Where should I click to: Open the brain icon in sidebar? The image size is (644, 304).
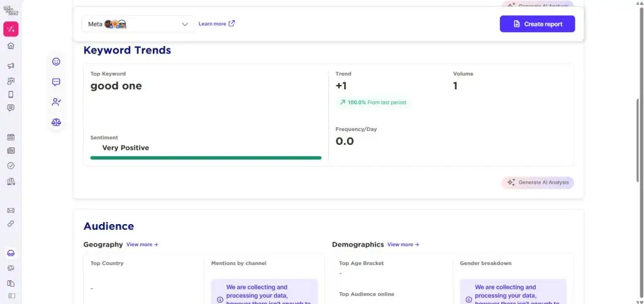coord(11,268)
